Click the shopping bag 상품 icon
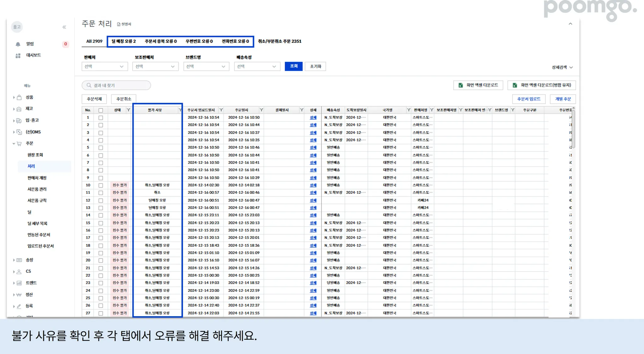This screenshot has width=644, height=354. (19, 97)
